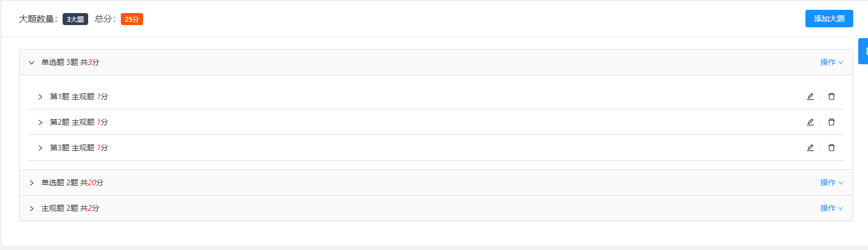Edit question 1 with the pencil icon
Image resolution: width=868 pixels, height=250 pixels.
(x=810, y=96)
